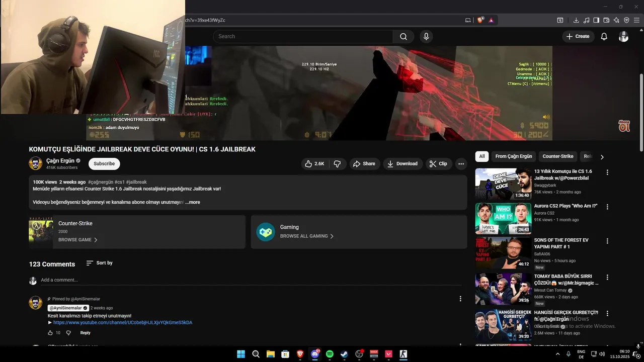Image resolution: width=644 pixels, height=362 pixels.
Task: Focus the YouTube search field
Action: click(x=303, y=36)
